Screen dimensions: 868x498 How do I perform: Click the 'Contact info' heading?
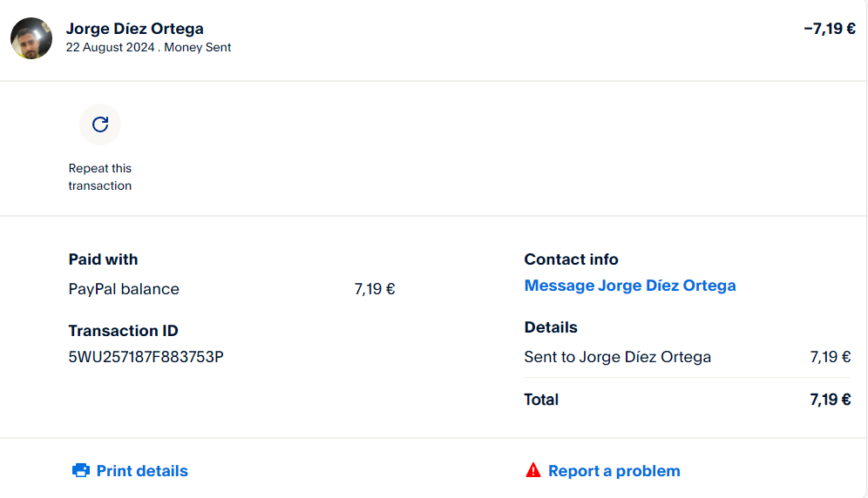coord(571,259)
